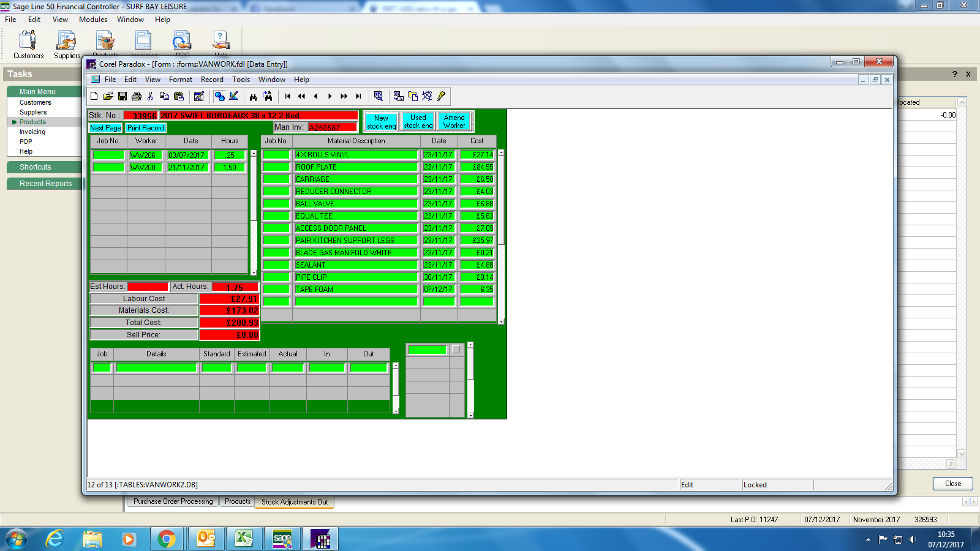
Task: Open the Excel icon on taskbar
Action: (x=244, y=539)
